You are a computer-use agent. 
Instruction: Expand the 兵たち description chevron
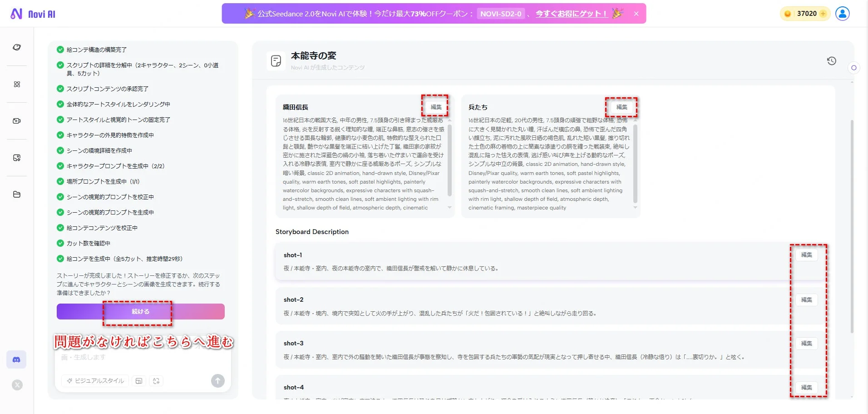(635, 208)
